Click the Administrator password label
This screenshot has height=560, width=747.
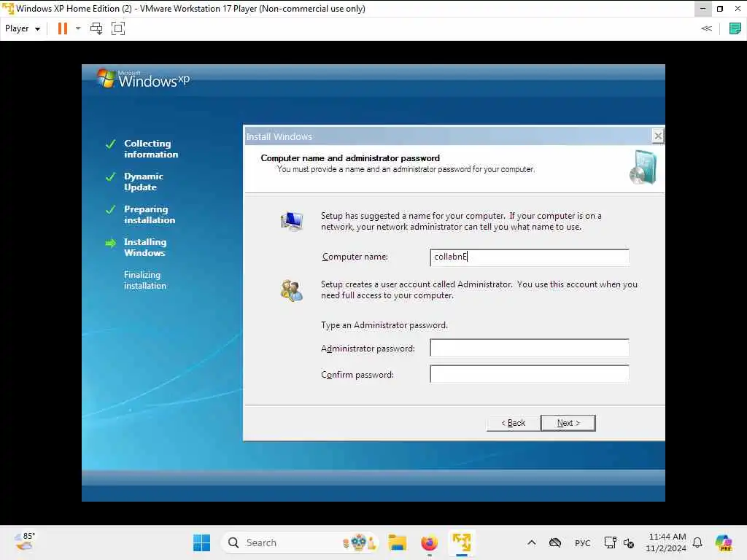pyautogui.click(x=368, y=349)
